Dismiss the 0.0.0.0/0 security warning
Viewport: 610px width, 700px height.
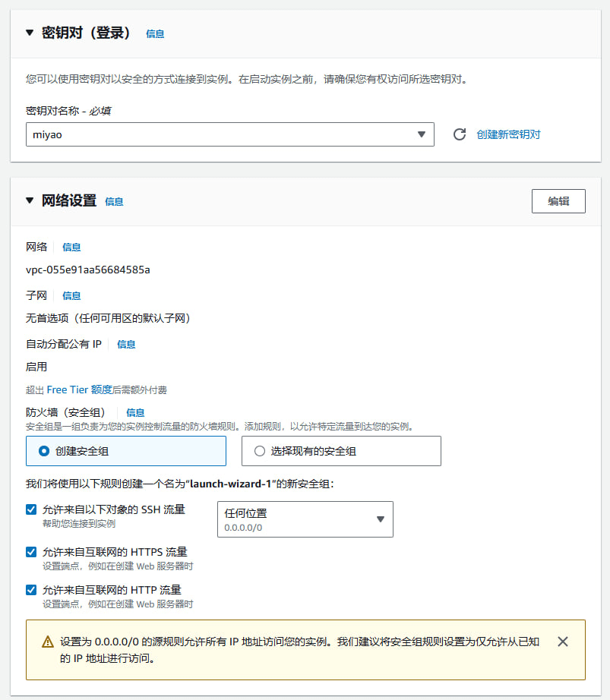click(563, 642)
